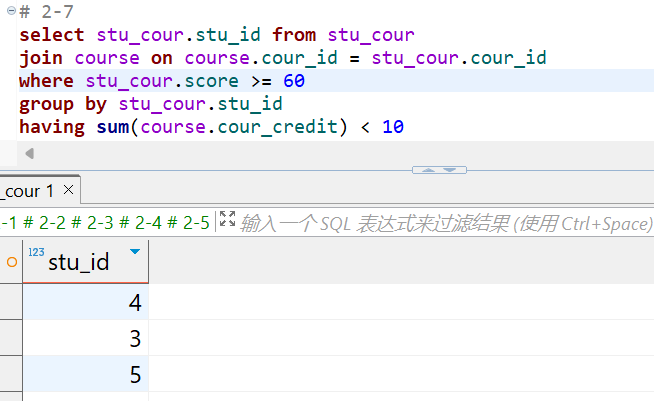
Task: Click the 123 numeric type icon on stu_id
Action: click(36, 253)
